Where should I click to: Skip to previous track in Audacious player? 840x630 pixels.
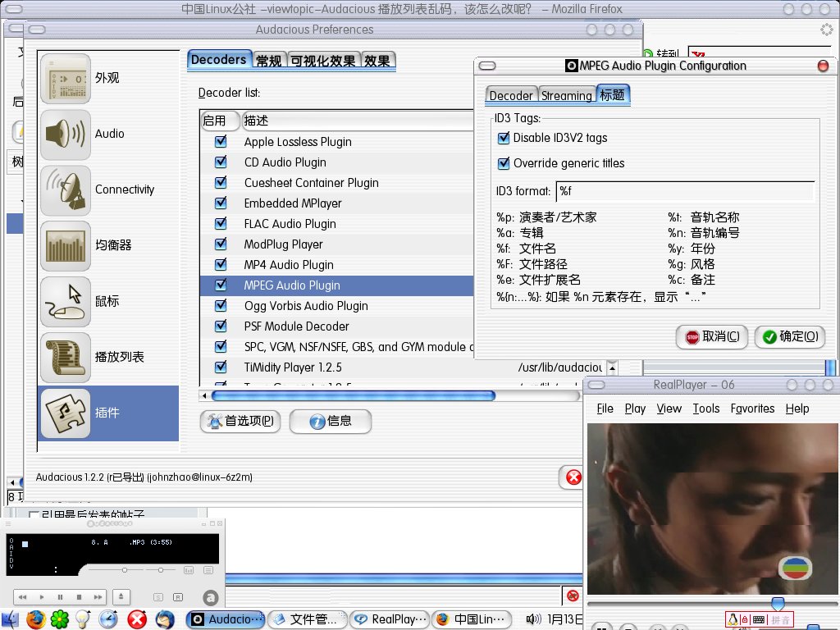[22, 597]
